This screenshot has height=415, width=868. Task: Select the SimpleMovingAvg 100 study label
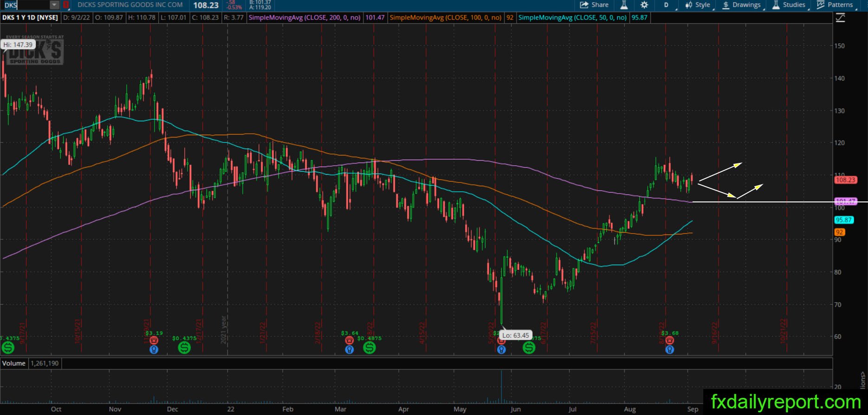tap(446, 18)
